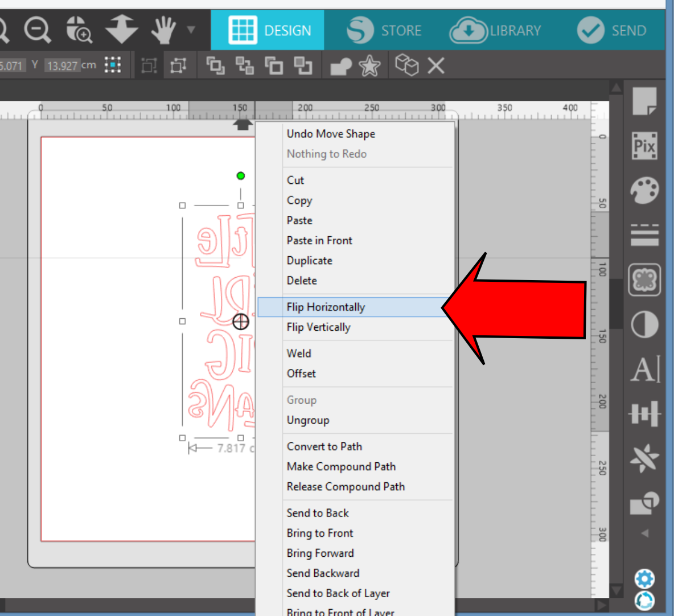This screenshot has height=616, width=674.
Task: Click the vertical scrollbar up arrow
Action: 616,88
